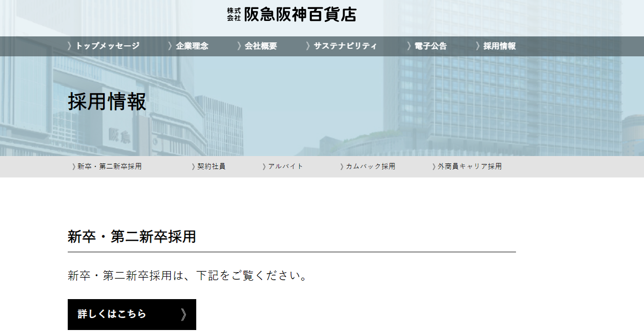This screenshot has height=335, width=644.
Task: Open the サステナビリティ page link
Action: click(x=342, y=46)
